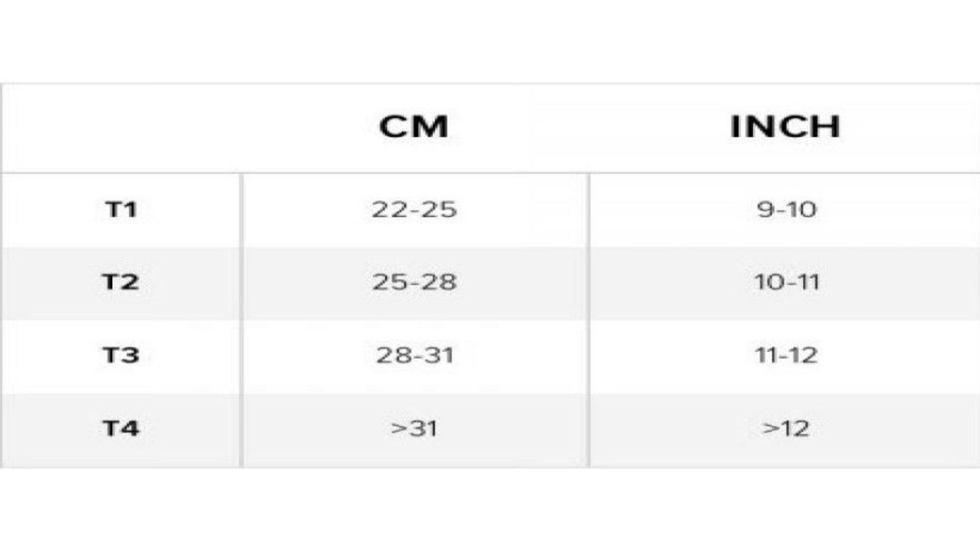Select the T4 size label

[121, 428]
